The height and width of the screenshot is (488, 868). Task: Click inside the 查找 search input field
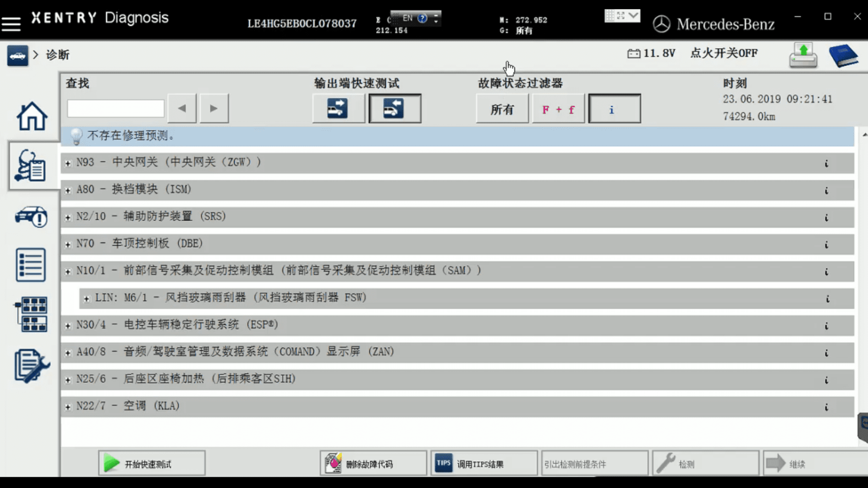(x=115, y=108)
